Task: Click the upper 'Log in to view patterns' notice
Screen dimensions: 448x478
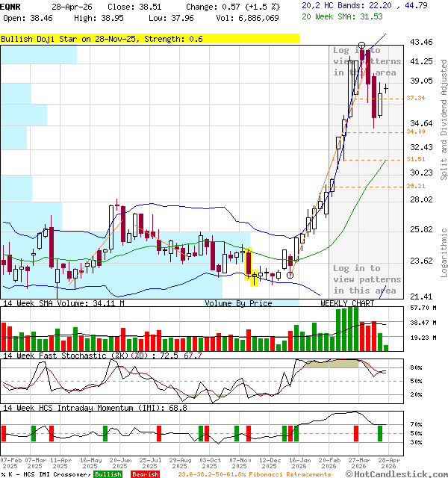Action: pyautogui.click(x=367, y=61)
